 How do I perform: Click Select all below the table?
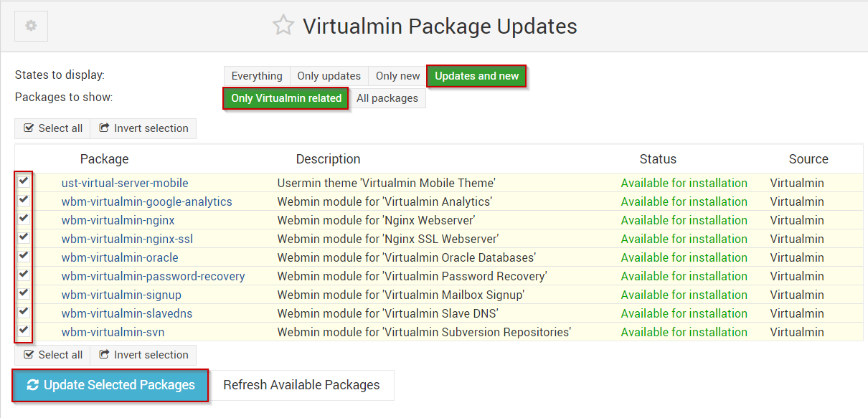[53, 355]
